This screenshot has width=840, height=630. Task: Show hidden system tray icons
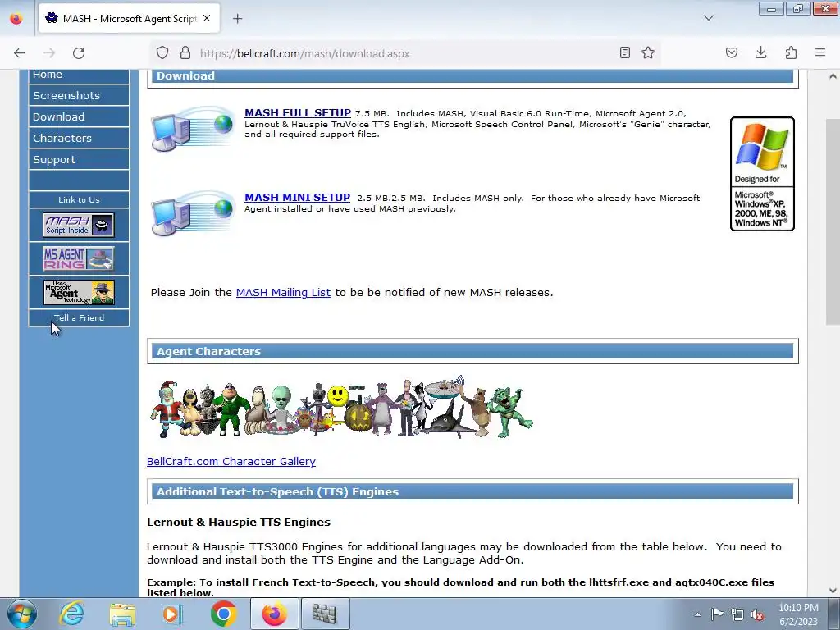coord(697,614)
